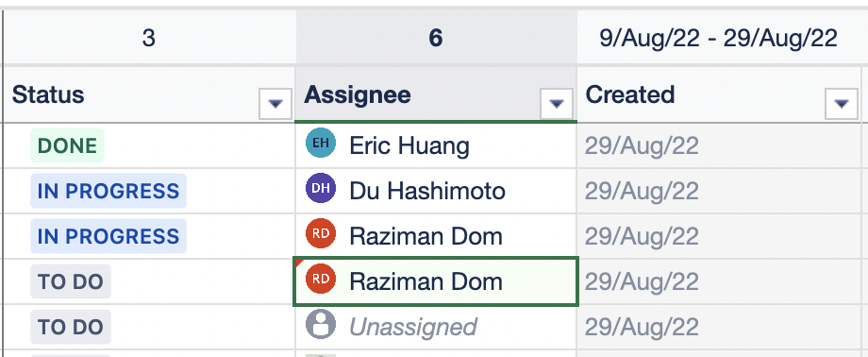The height and width of the screenshot is (357, 868).
Task: Open the Created column filter dropdown
Action: point(842,103)
